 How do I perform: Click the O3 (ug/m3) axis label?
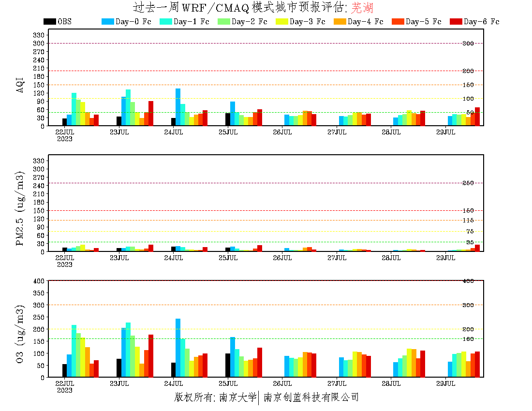click(20, 334)
